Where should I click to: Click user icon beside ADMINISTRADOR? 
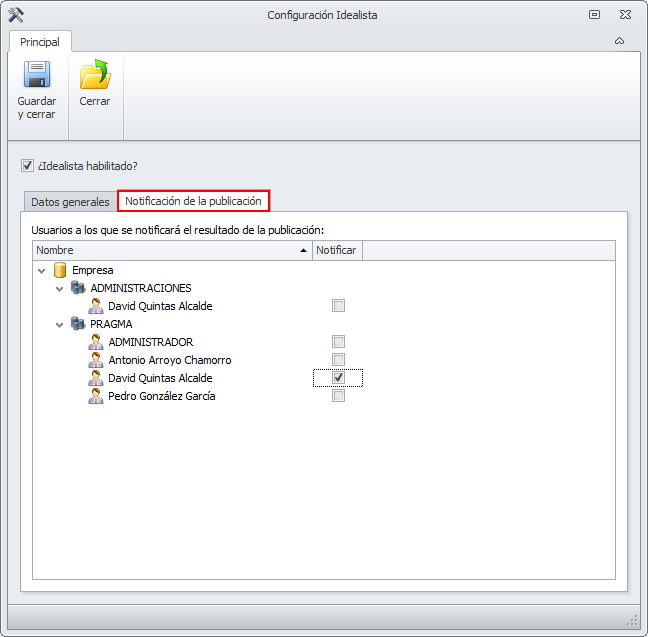pyautogui.click(x=95, y=342)
